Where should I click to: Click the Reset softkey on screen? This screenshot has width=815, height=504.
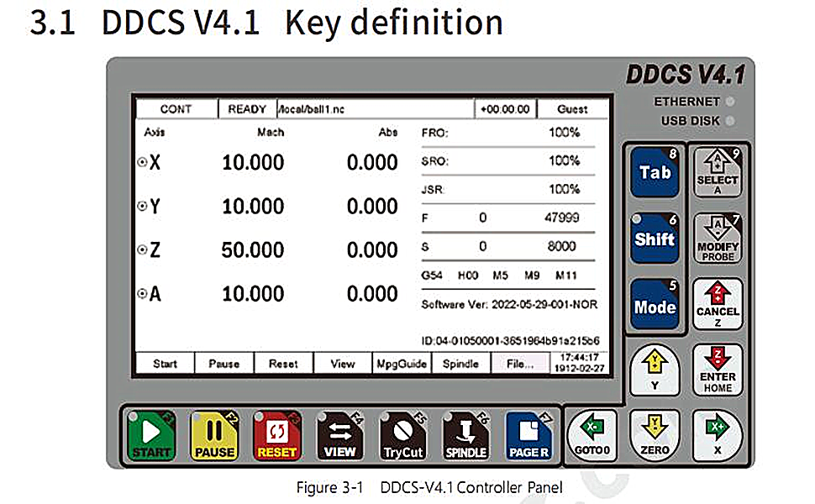pyautogui.click(x=283, y=364)
